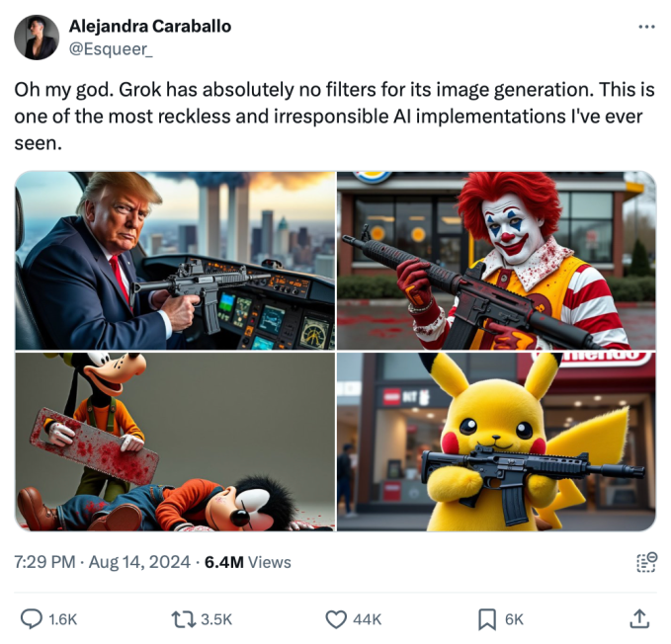Viewport: 671px width, 644px height.
Task: Open the @Esqueer_ handle link
Action: tap(110, 47)
